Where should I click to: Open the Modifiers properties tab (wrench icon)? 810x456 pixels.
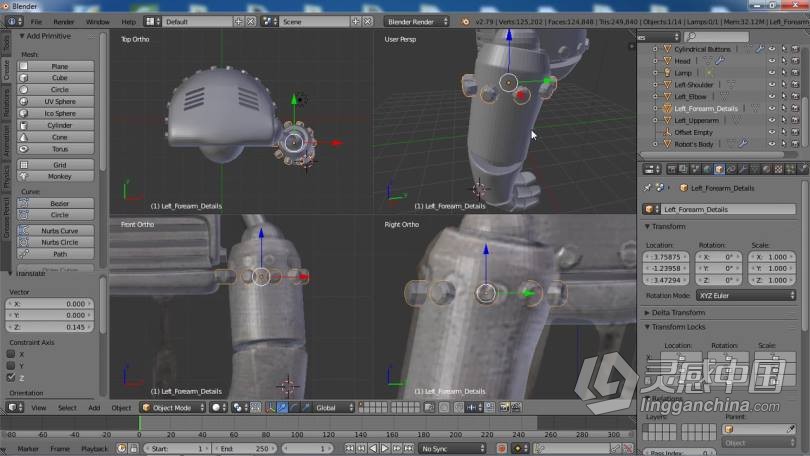coord(743,169)
